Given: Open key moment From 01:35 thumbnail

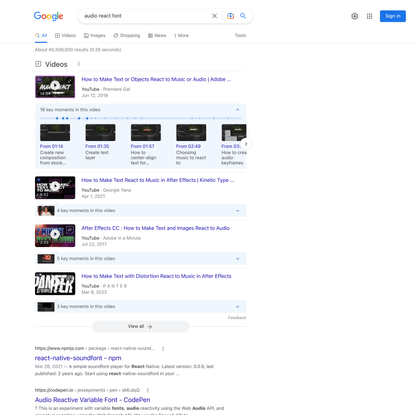Looking at the screenshot, I should click(100, 132).
